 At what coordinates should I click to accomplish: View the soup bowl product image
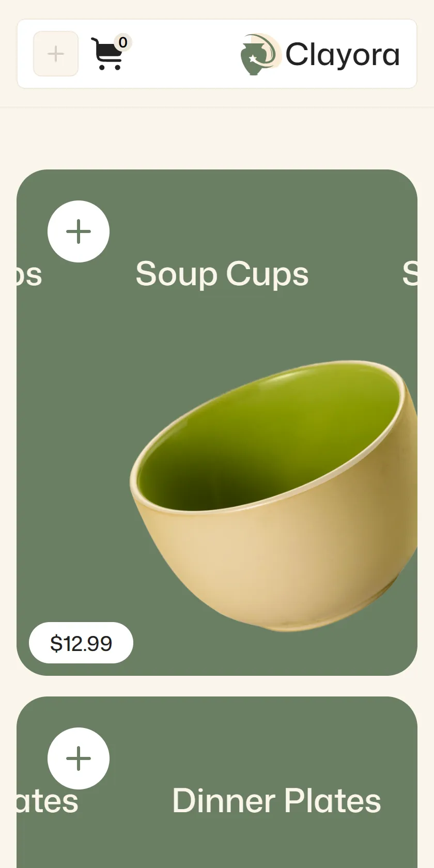point(273,496)
